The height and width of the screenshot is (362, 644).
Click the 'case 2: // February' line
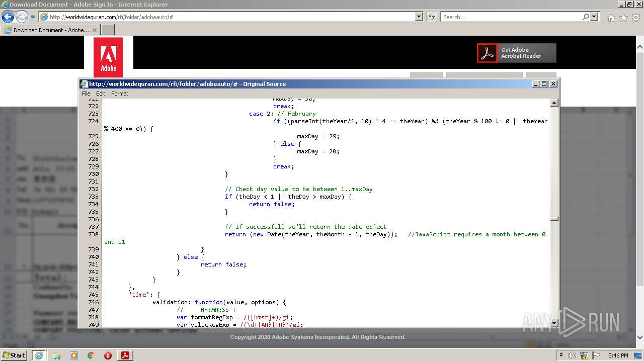coord(282,114)
